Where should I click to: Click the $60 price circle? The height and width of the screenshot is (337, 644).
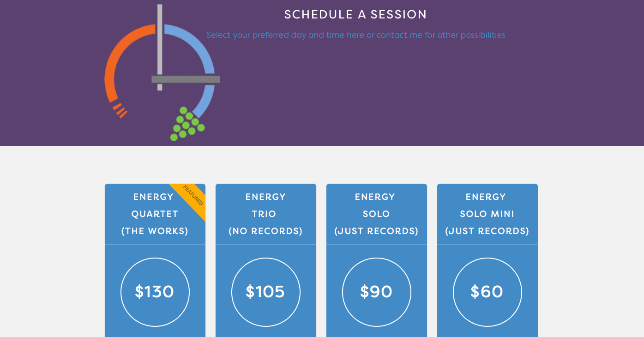coord(488,292)
